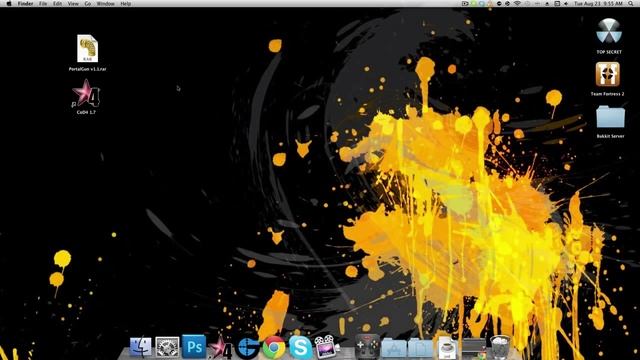This screenshot has width=640, height=360.
Task: Open the Go menu
Action: [x=88, y=4]
